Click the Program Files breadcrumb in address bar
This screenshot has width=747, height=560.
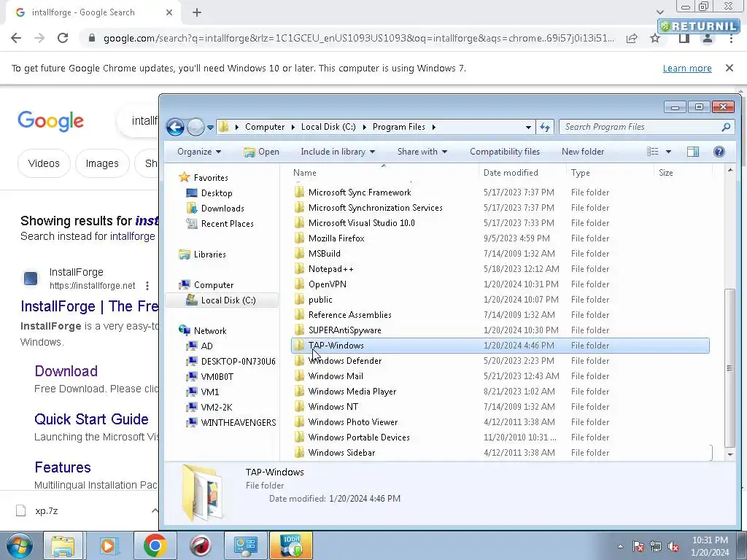(399, 127)
